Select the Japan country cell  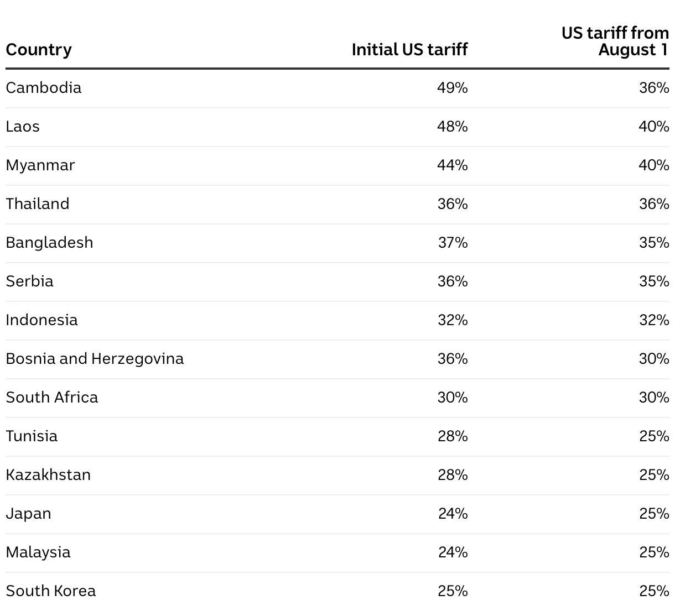coord(29,514)
